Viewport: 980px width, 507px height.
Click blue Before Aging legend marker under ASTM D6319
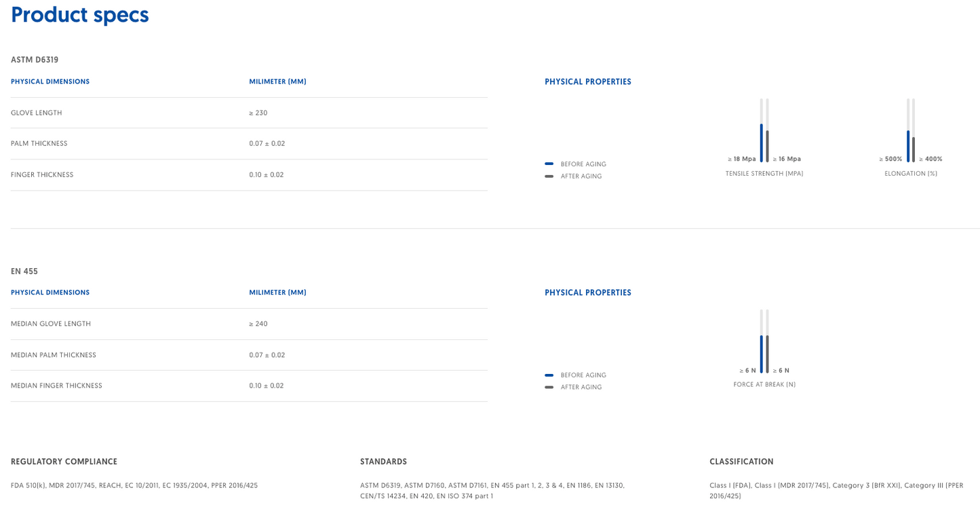[x=549, y=164]
